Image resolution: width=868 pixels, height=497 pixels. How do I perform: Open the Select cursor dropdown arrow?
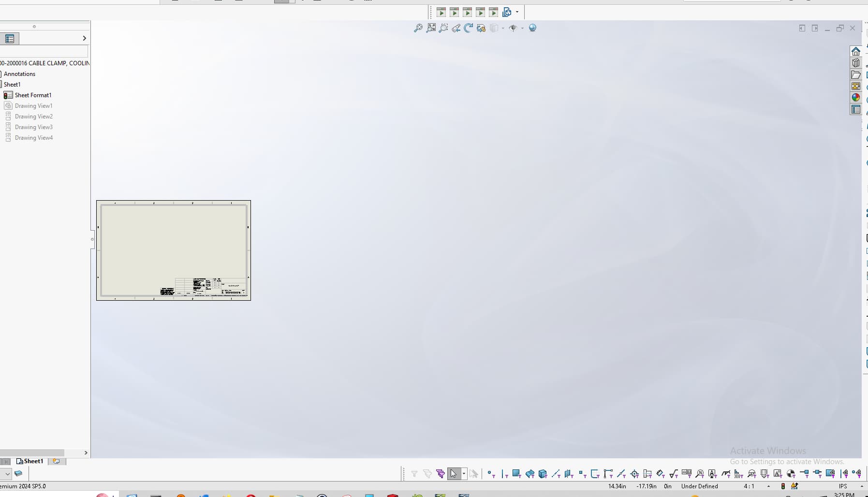coord(464,474)
